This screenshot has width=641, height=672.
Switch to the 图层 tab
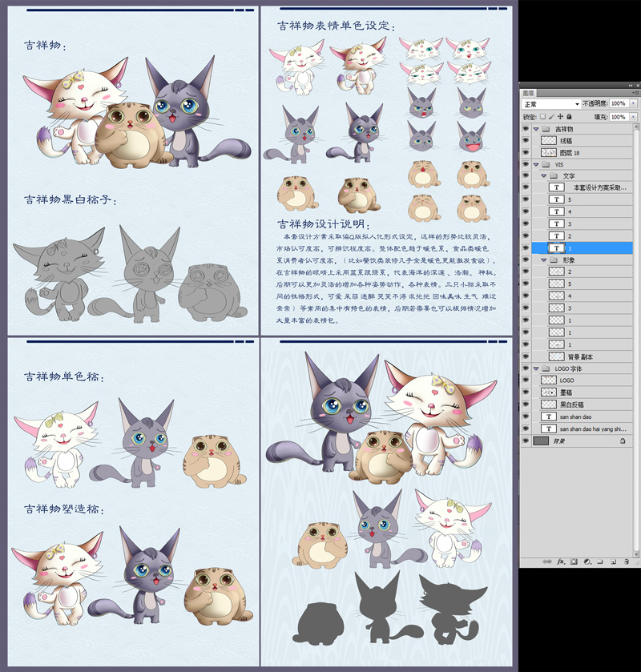528,93
